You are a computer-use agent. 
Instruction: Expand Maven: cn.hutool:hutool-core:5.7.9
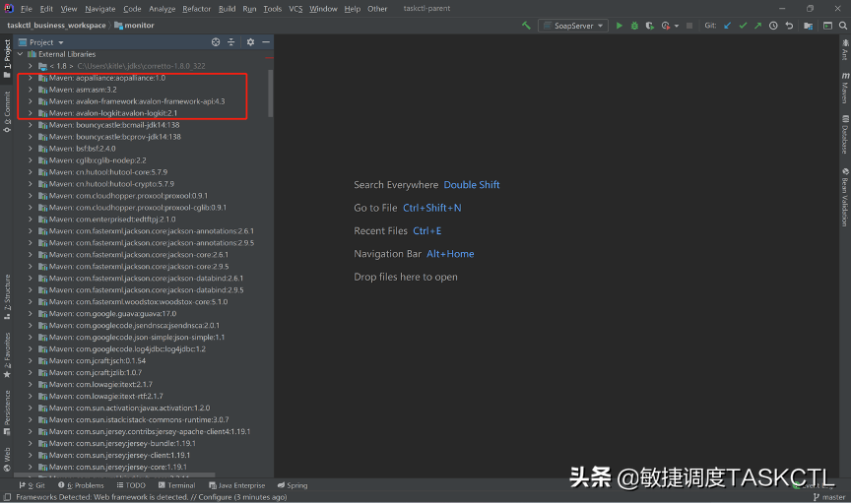click(x=31, y=172)
